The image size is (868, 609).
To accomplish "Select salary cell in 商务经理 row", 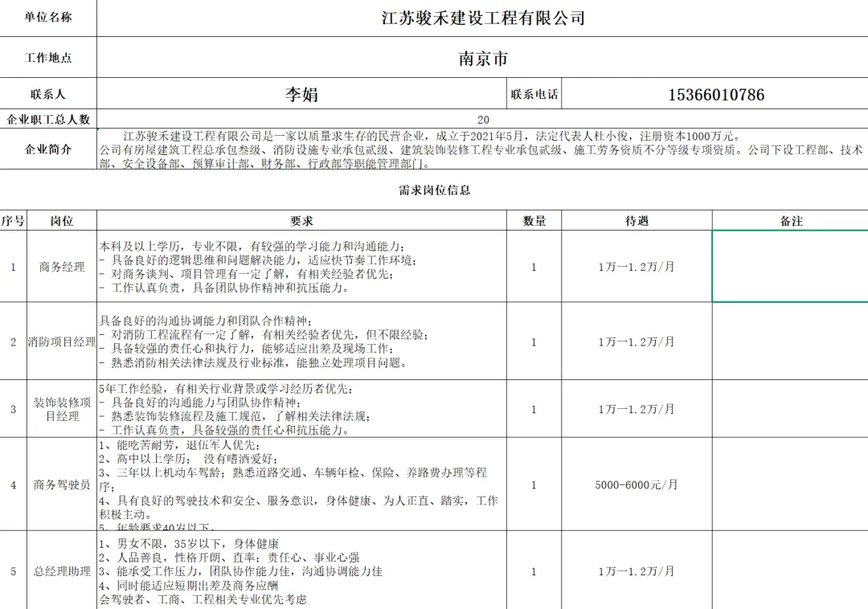I will click(x=637, y=267).
